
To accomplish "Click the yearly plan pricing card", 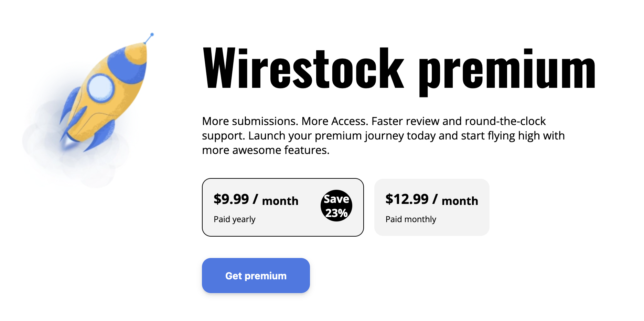I will click(x=283, y=207).
